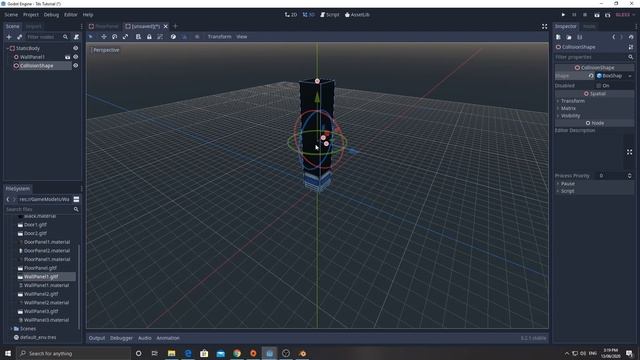
Task: Expand the Matrix section in Inspector
Action: [594, 108]
